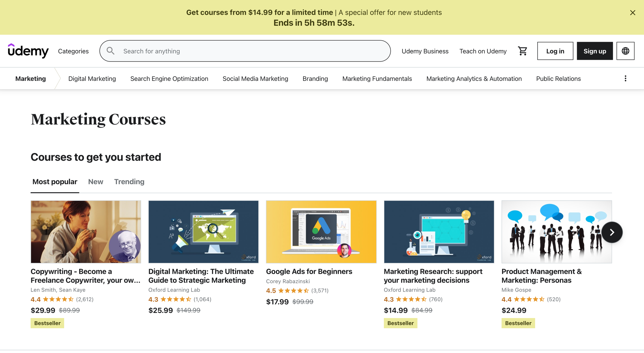The height and width of the screenshot is (353, 644).
Task: Open the Teach on Udemy link
Action: click(x=483, y=51)
